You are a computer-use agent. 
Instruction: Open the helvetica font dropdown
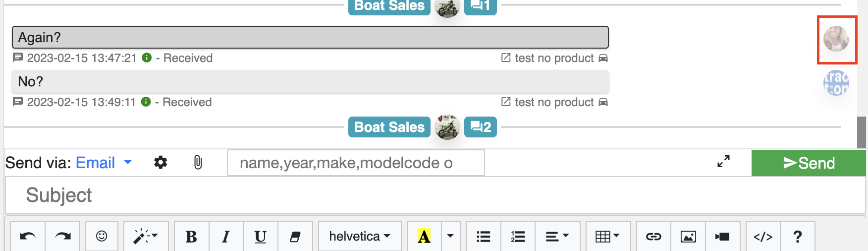[x=360, y=237]
